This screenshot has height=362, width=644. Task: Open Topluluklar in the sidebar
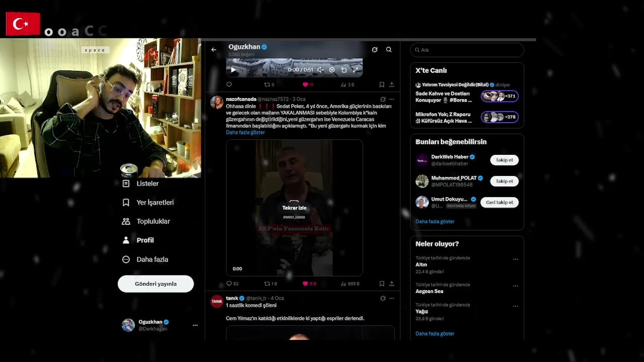pos(146,221)
